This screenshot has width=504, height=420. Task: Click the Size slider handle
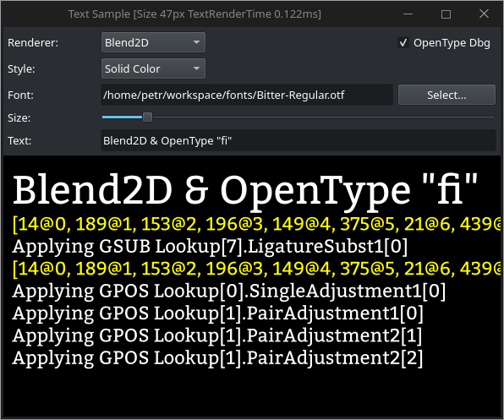coord(147,117)
